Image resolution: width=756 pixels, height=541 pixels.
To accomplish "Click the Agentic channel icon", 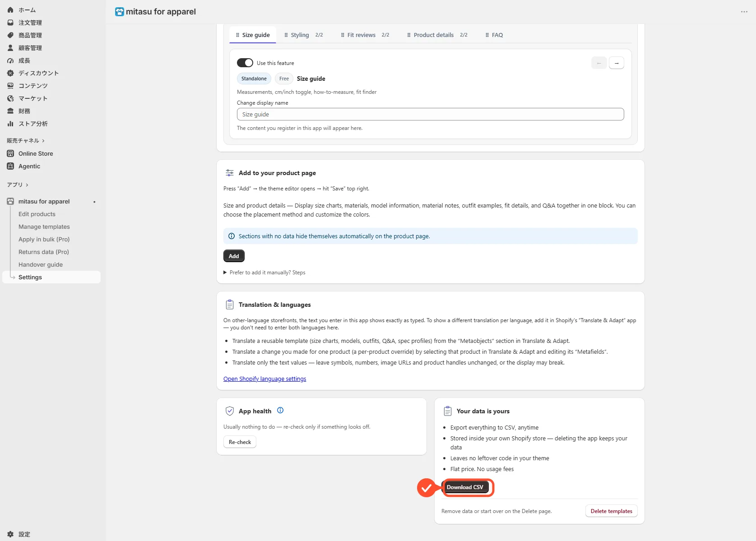I will coord(10,166).
